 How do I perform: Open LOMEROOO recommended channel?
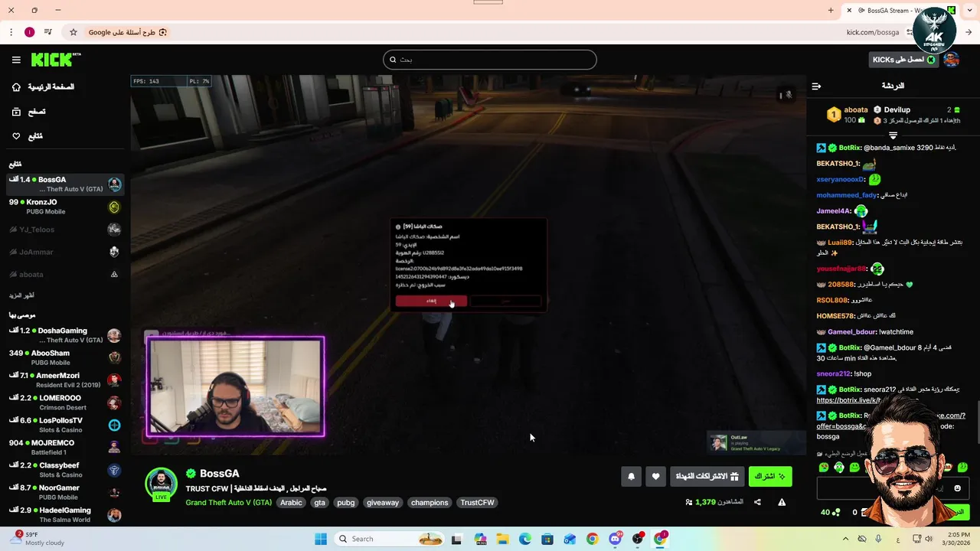point(65,403)
